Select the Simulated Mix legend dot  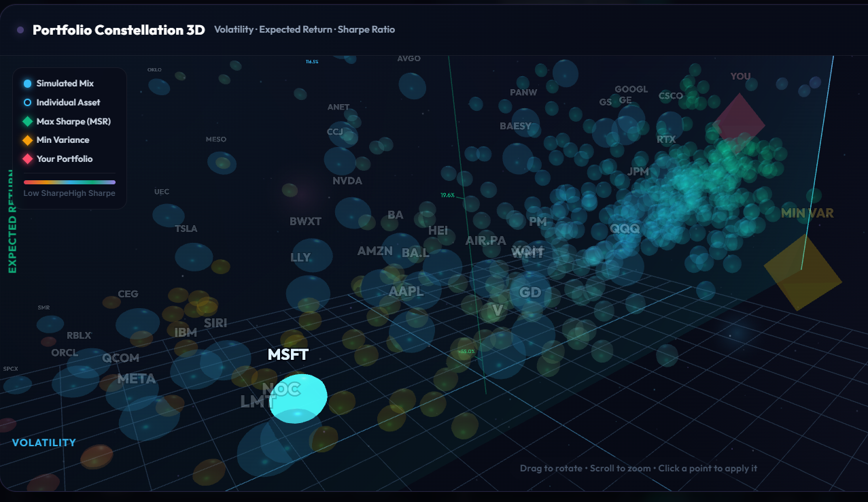27,84
